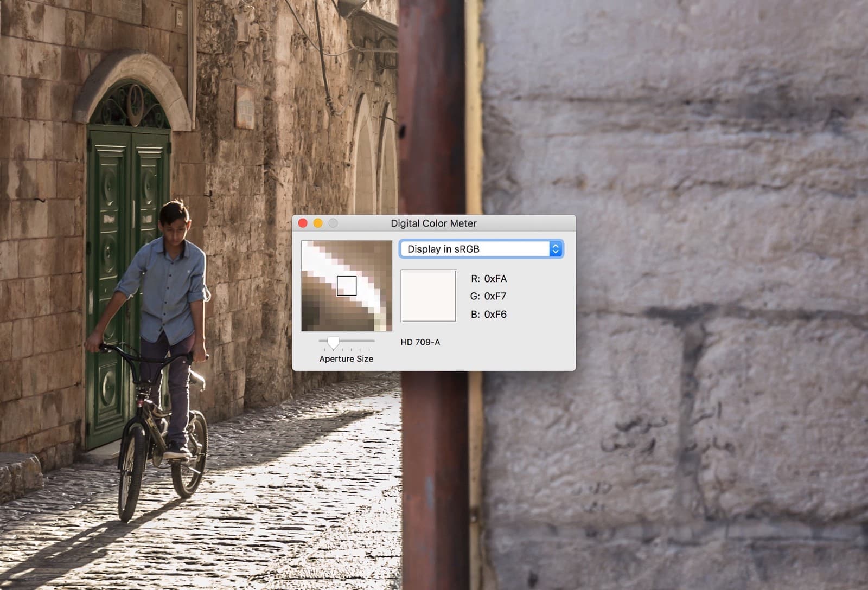The width and height of the screenshot is (868, 590).
Task: Click the last tick of the aperture slider
Action: point(369,350)
